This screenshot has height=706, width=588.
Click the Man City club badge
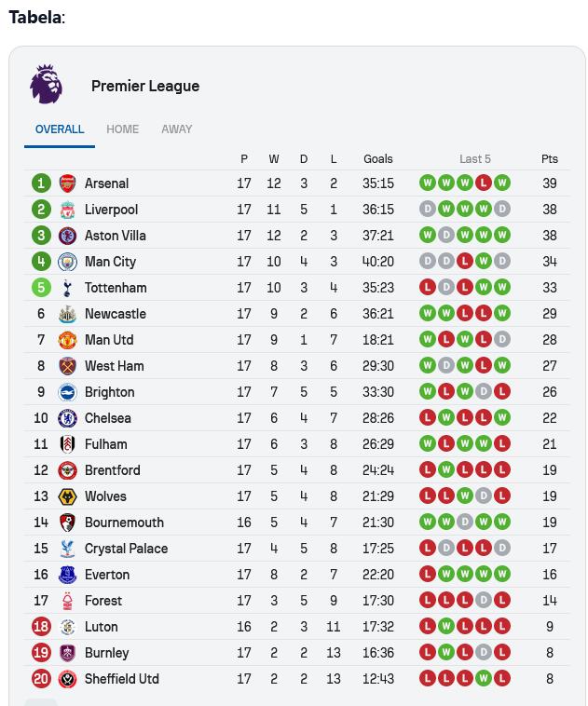pyautogui.click(x=68, y=262)
